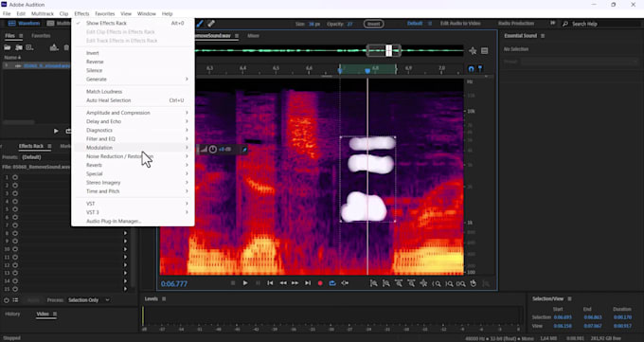Select the Paintbrush Selection tool in toolbar
The image size is (644, 342).
(201, 24)
